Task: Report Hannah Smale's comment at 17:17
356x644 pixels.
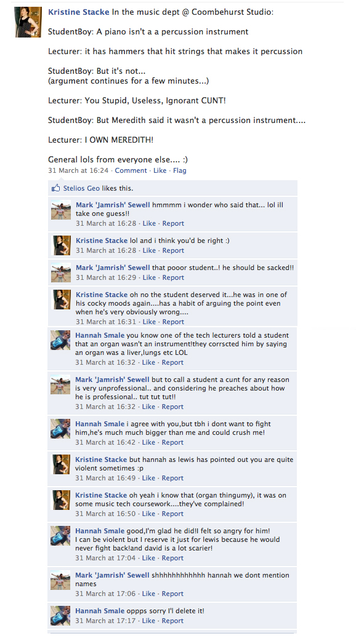Action: click(172, 621)
